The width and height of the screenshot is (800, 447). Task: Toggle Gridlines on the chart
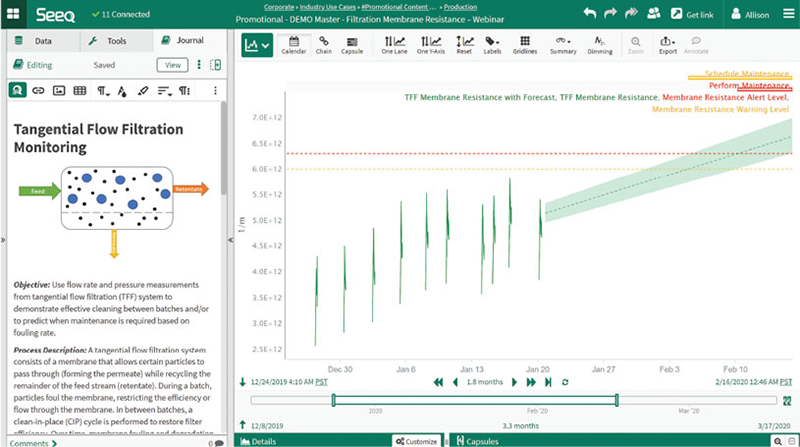pos(526,45)
